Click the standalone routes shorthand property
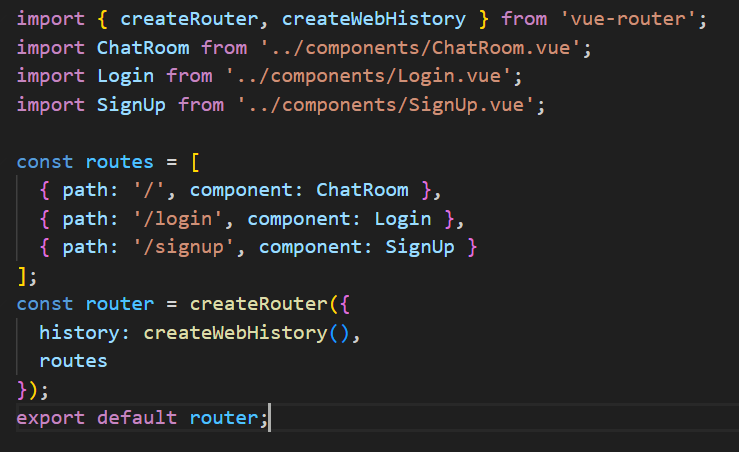Screen dimensions: 739x452 pyautogui.click(x=73, y=362)
